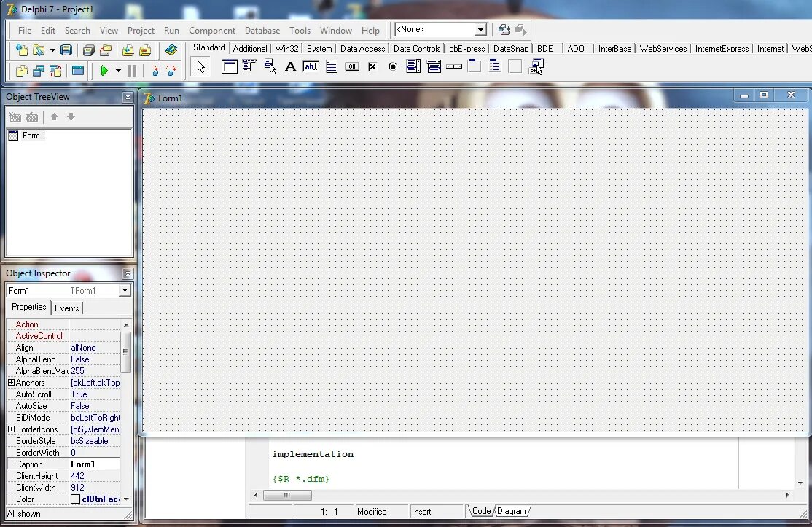Select the GroupBox component icon
812x527 pixels.
click(x=475, y=66)
